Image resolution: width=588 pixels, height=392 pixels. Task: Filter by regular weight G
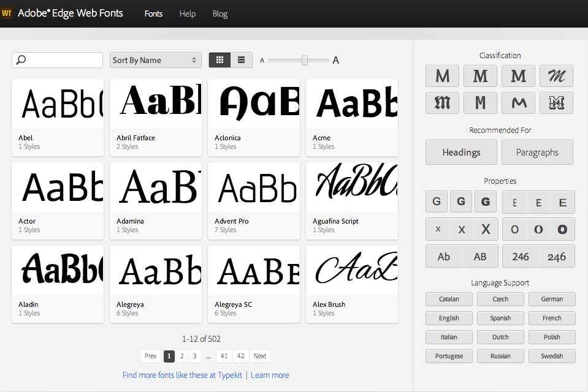pos(461,202)
